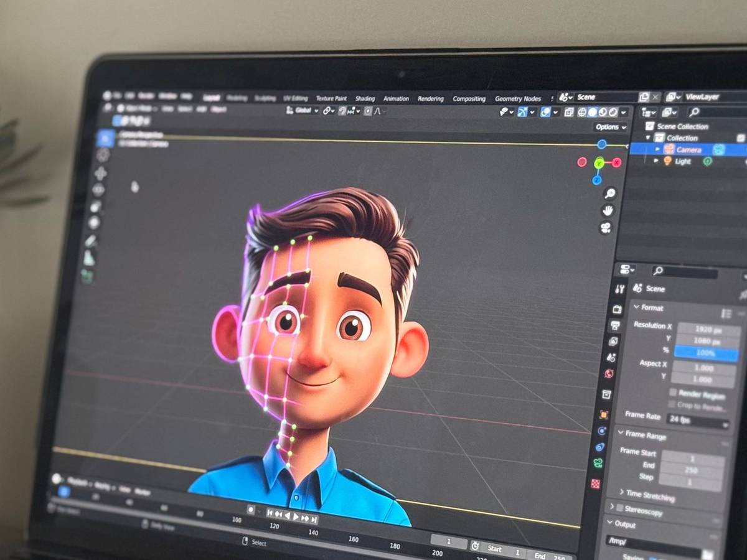This screenshot has width=747, height=560.
Task: Open the Texture Paint workspace tab
Action: [x=331, y=98]
